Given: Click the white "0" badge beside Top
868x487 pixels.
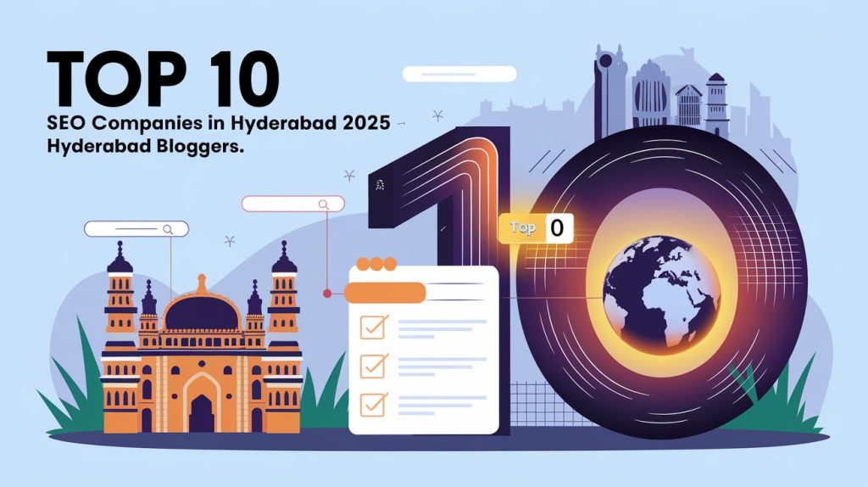Looking at the screenshot, I should (x=559, y=227).
